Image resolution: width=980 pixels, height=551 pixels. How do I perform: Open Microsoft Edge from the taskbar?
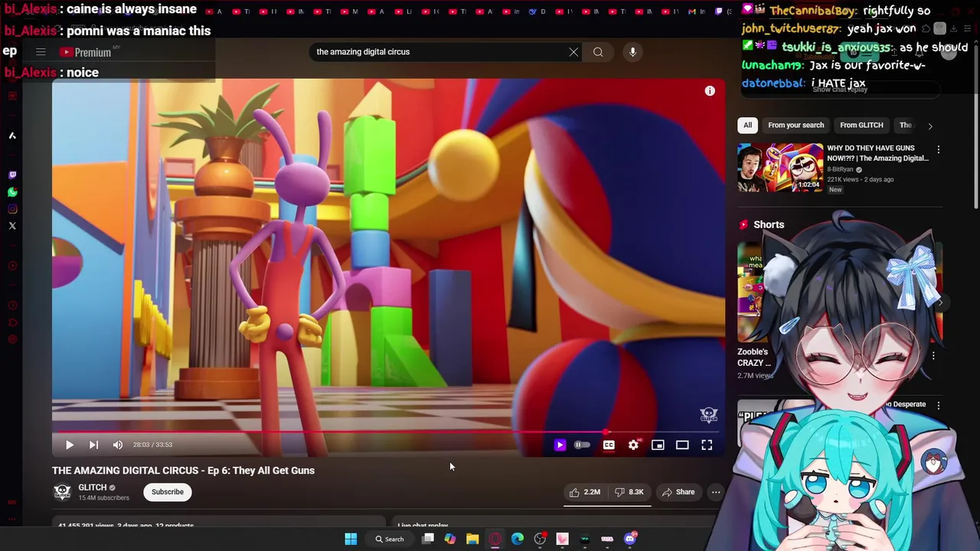coord(518,539)
